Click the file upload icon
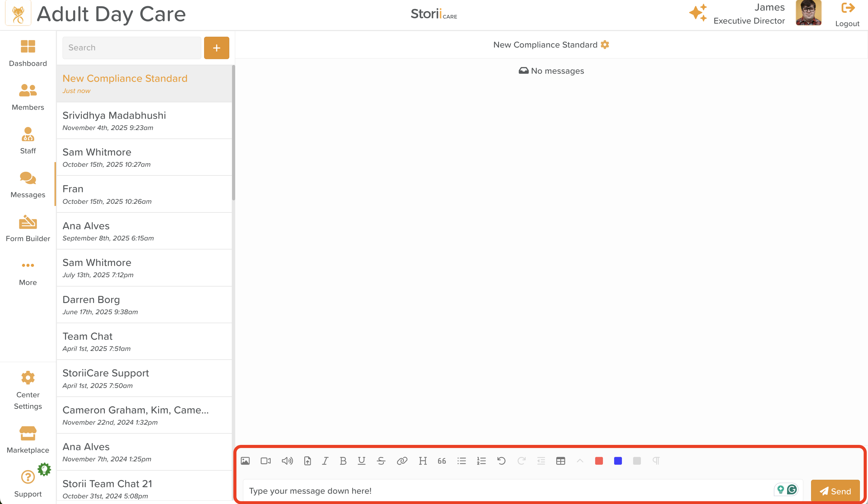The height and width of the screenshot is (504, 868). [307, 461]
